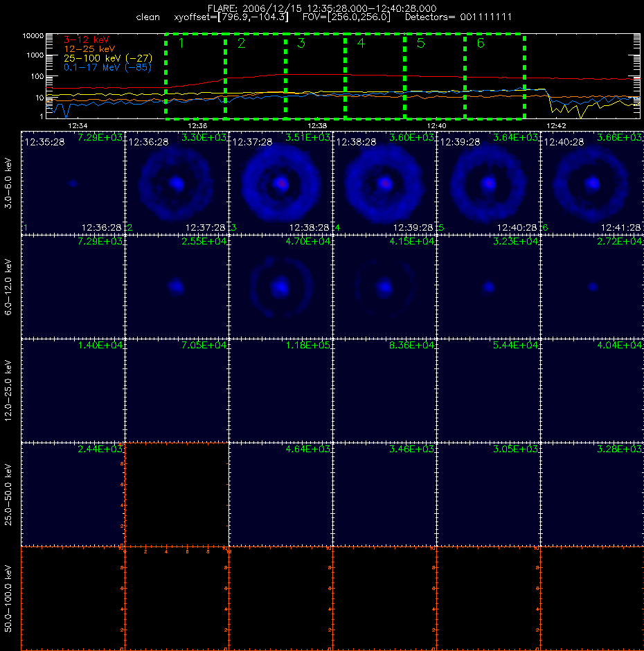Select the '12.0-25.0 keV' row label

pyautogui.click(x=8, y=391)
